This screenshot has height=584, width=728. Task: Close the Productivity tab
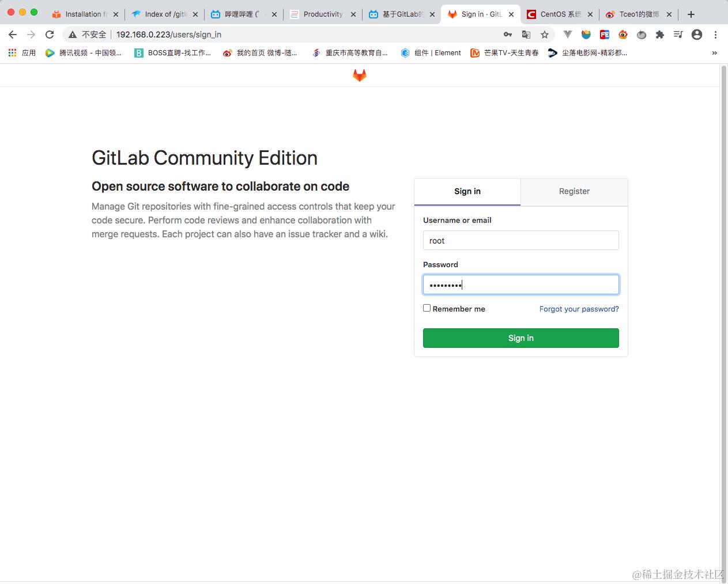point(353,14)
